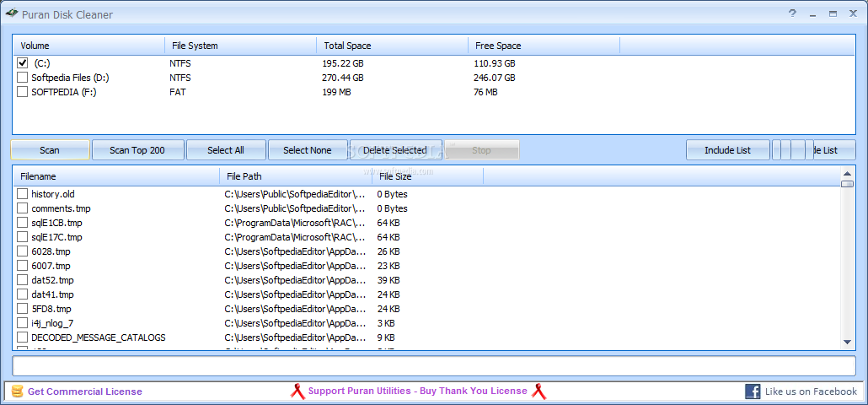The image size is (868, 405).
Task: Click the 39 KB size for dat52.tmp
Action: coord(388,280)
